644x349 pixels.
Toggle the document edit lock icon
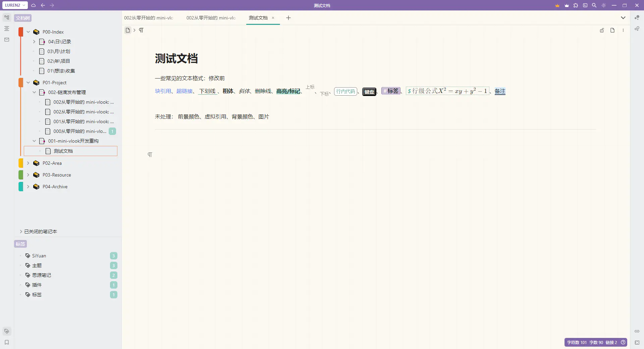click(x=602, y=30)
